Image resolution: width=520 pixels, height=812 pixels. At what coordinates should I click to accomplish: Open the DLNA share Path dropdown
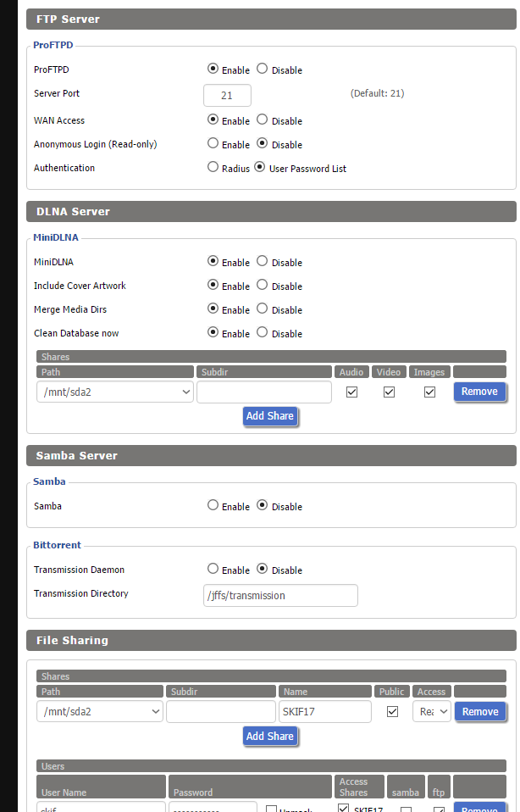[x=115, y=392]
